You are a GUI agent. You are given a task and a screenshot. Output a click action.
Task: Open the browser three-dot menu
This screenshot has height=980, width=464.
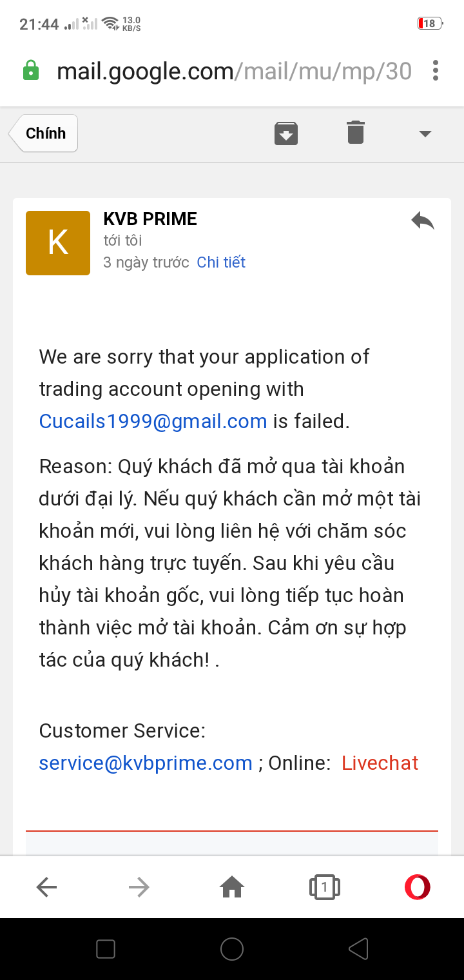(x=436, y=70)
